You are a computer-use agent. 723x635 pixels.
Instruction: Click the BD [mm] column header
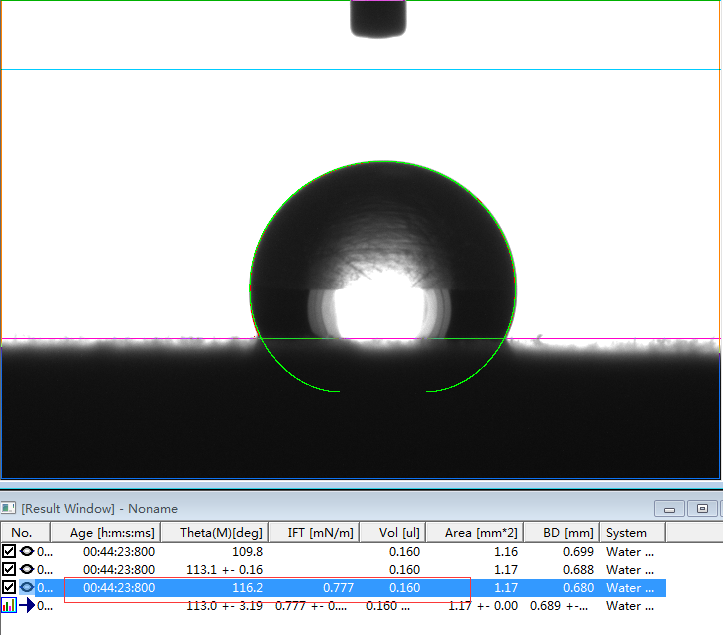click(559, 533)
